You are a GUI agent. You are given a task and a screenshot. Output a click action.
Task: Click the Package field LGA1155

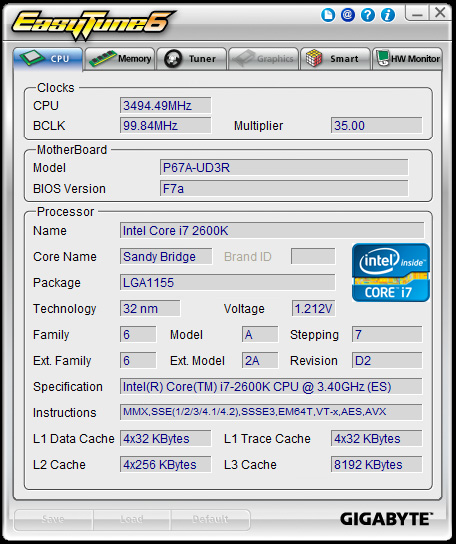point(228,282)
